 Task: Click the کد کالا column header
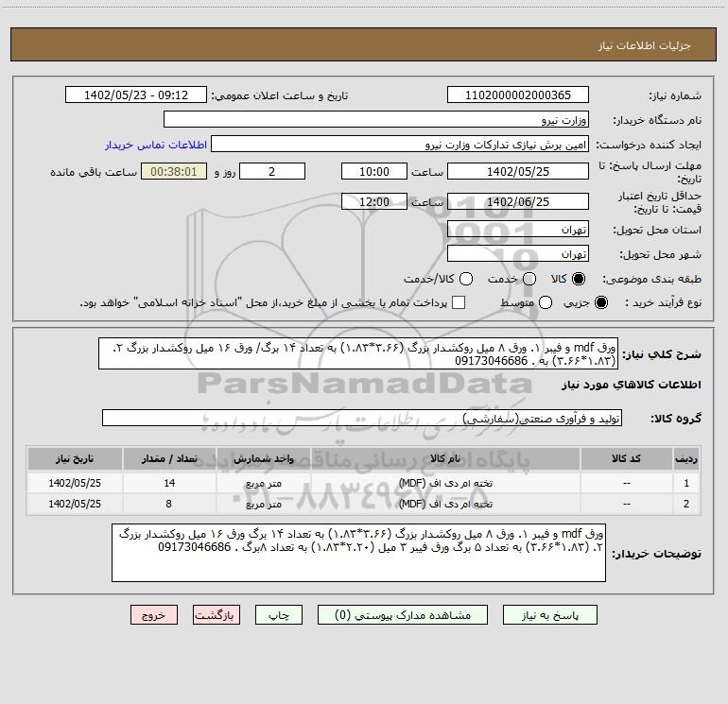(626, 459)
